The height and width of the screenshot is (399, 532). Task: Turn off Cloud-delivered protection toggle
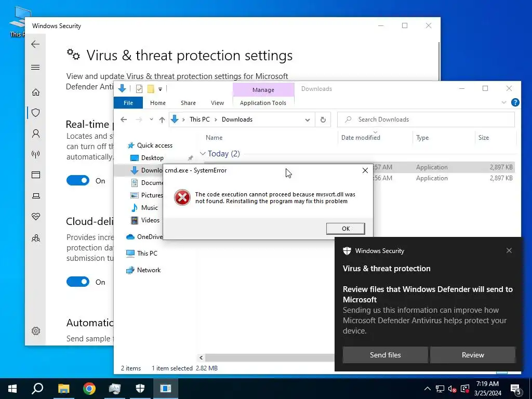click(78, 282)
